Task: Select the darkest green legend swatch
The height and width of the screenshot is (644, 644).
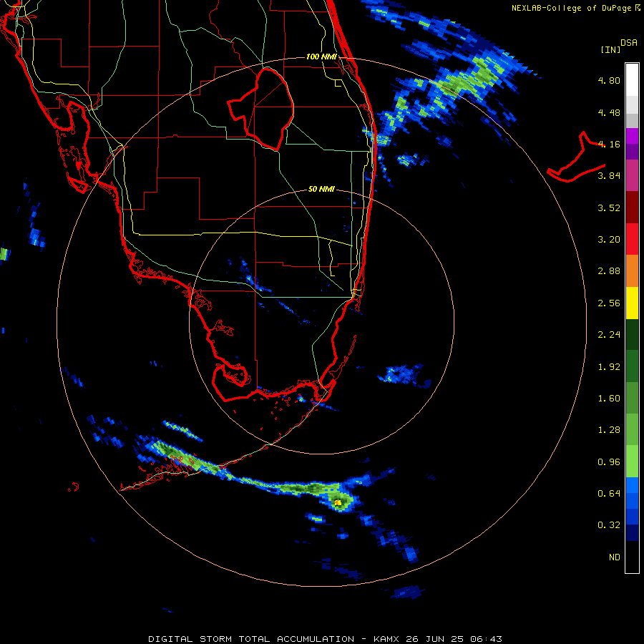Action: (632, 334)
